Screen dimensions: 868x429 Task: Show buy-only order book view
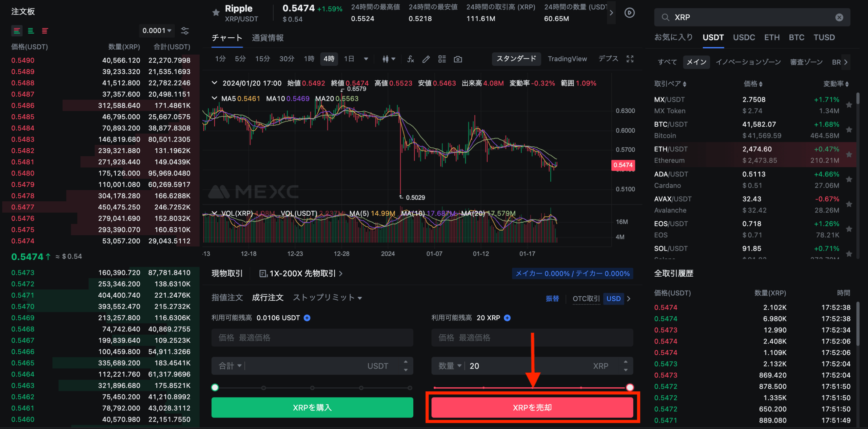point(31,31)
